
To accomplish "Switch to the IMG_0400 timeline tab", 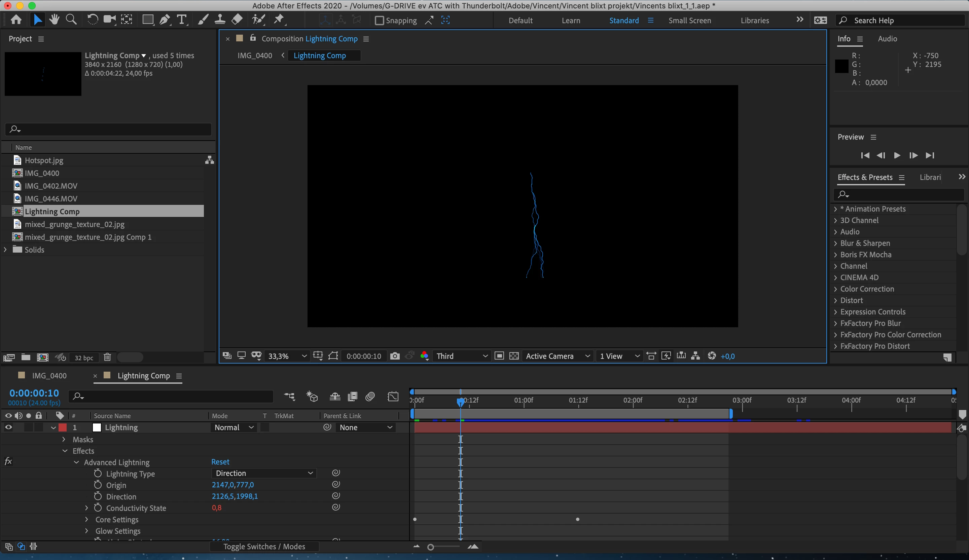I will pos(49,375).
